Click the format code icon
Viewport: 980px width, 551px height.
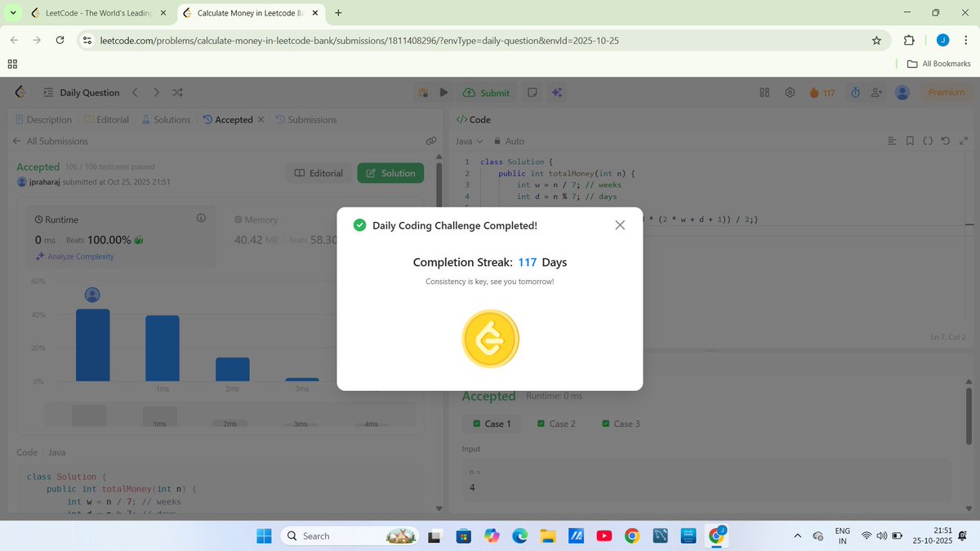892,141
